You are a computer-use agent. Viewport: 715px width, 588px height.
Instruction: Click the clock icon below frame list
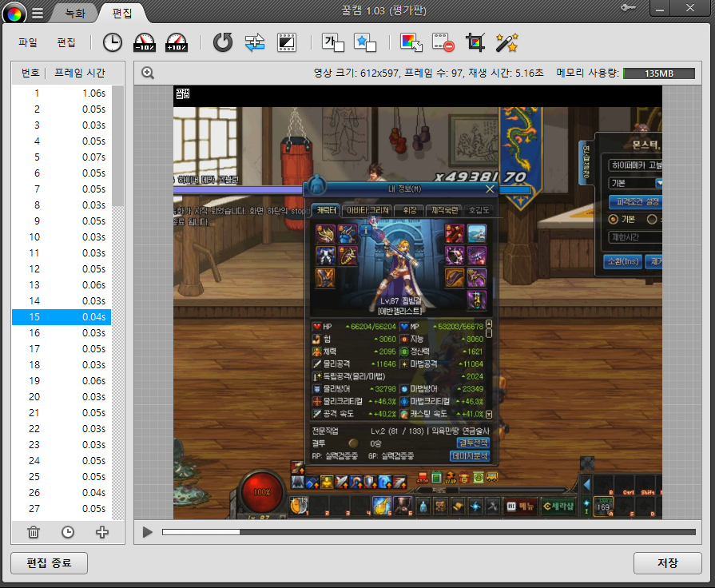click(x=68, y=532)
